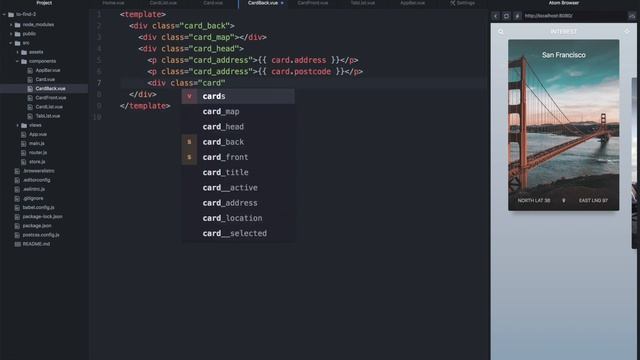Expand the public folder arrow

click(11, 34)
